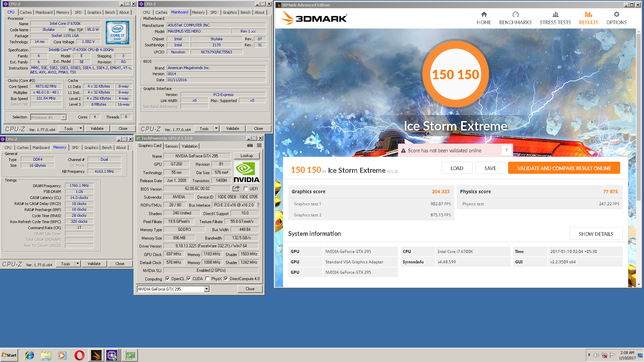
Task: Click Tools button in the CPU tab window
Action: pyautogui.click(x=68, y=128)
